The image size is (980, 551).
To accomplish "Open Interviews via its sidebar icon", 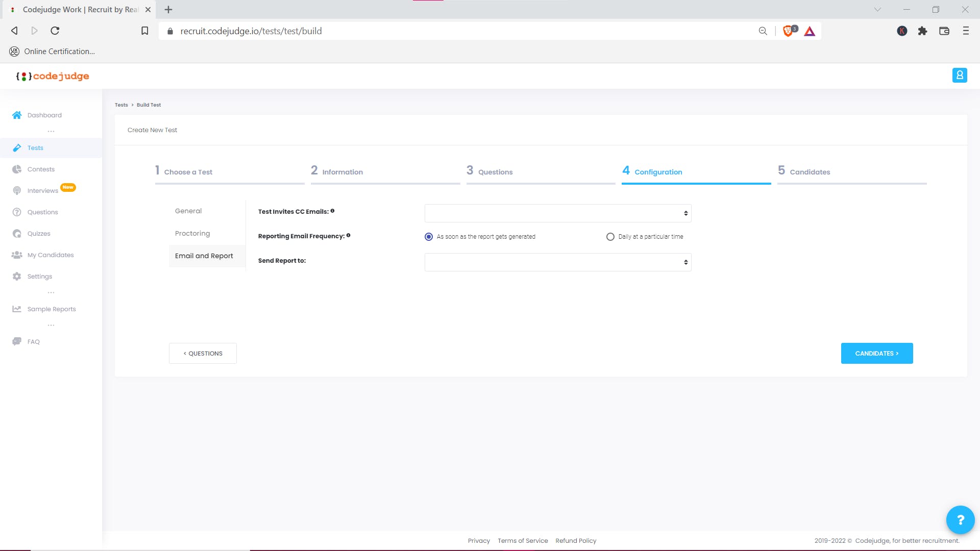I will 17,191.
